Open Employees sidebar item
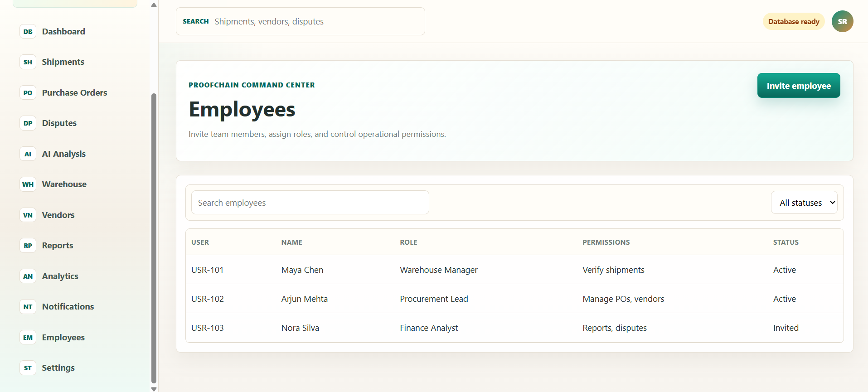Screen dimensions: 868x392 coord(63,337)
